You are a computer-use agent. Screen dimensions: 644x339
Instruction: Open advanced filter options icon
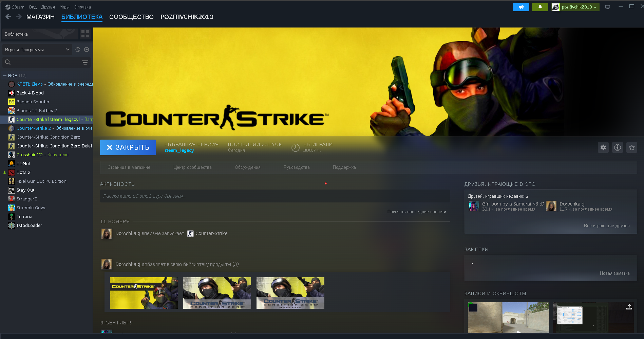click(85, 63)
